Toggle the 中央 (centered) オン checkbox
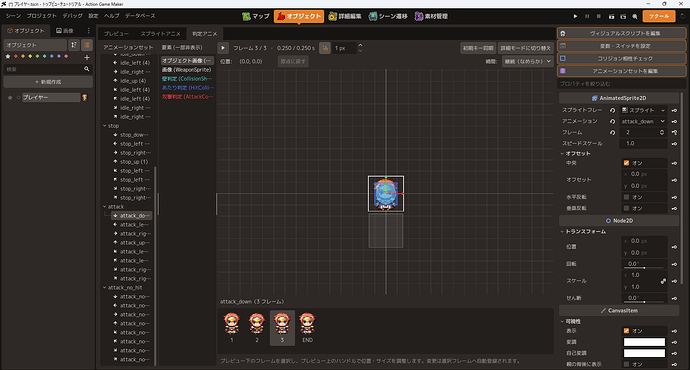 [626, 163]
